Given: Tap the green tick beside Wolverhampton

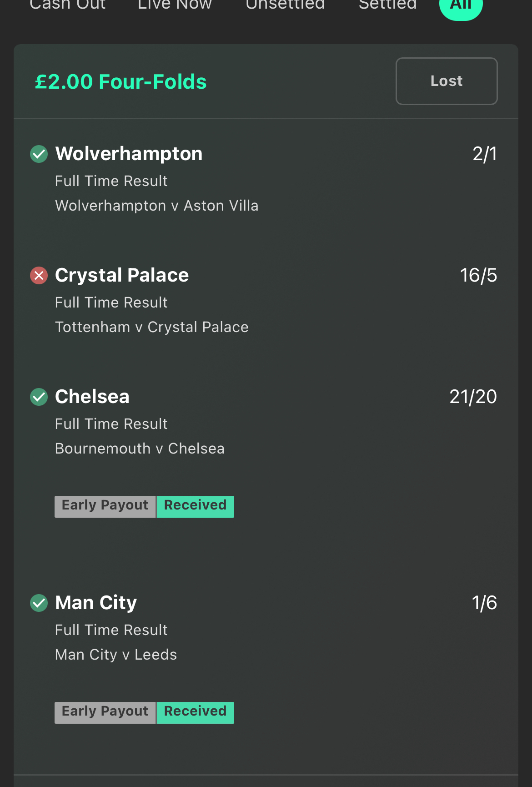Looking at the screenshot, I should [39, 154].
